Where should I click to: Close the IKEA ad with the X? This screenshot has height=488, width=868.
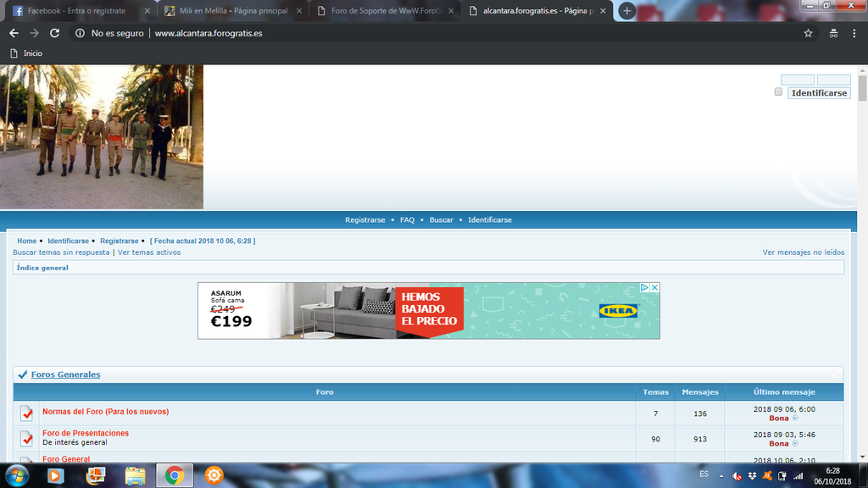[x=655, y=288]
